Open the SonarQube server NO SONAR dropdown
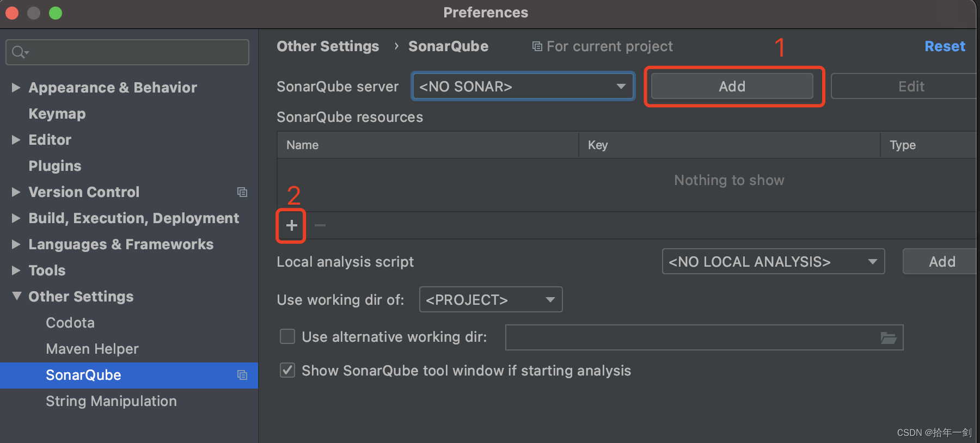The height and width of the screenshot is (443, 980). [x=523, y=87]
